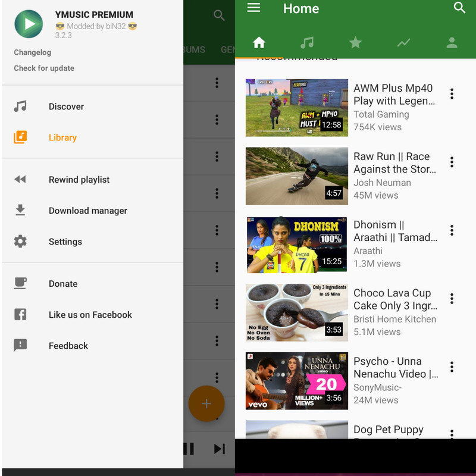
Task: Open options for Dog Pet Puppy video
Action: tap(452, 434)
